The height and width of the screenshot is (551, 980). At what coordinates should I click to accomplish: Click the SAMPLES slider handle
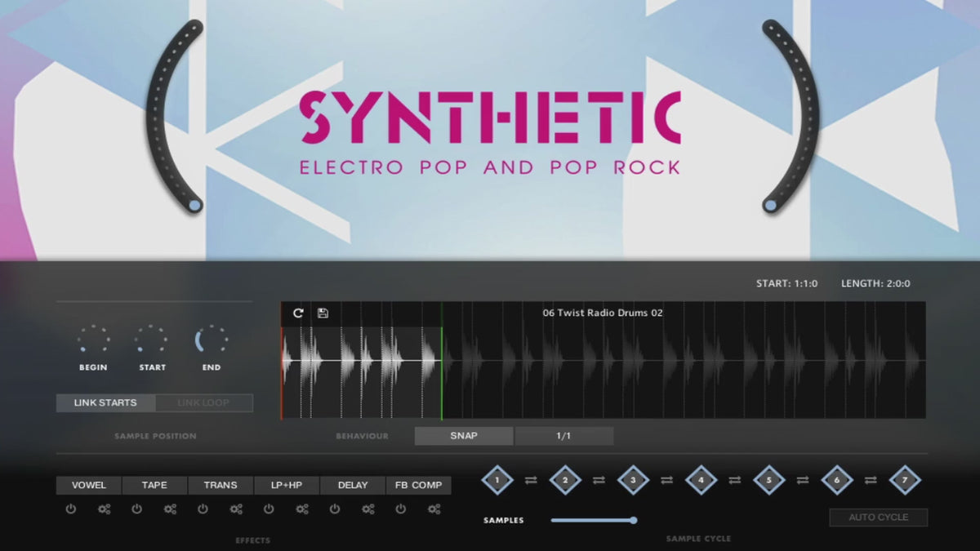[633, 520]
